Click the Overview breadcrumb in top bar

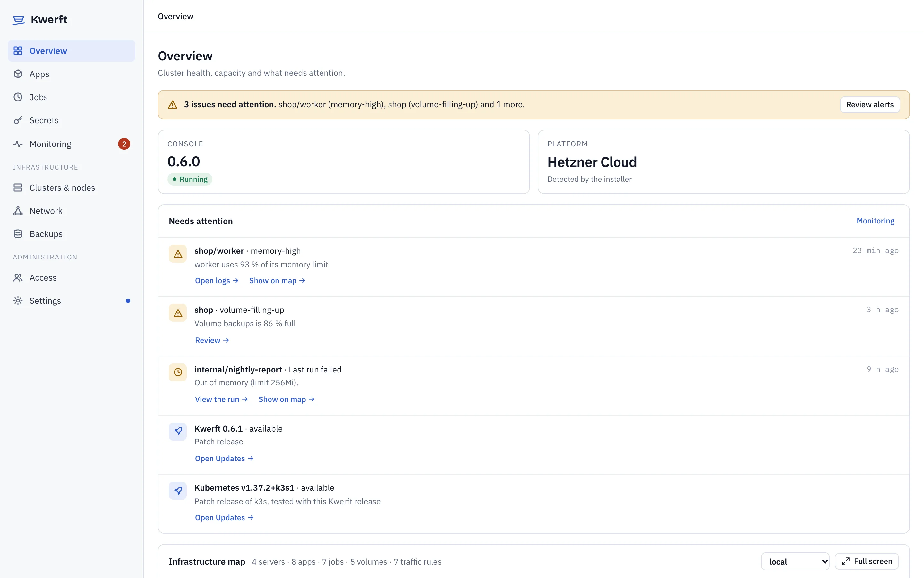(x=175, y=16)
